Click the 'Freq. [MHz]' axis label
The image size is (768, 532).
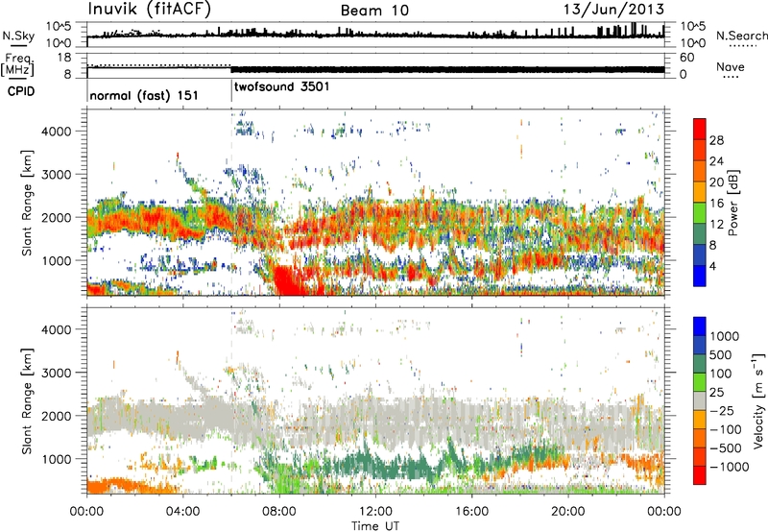[x=18, y=65]
